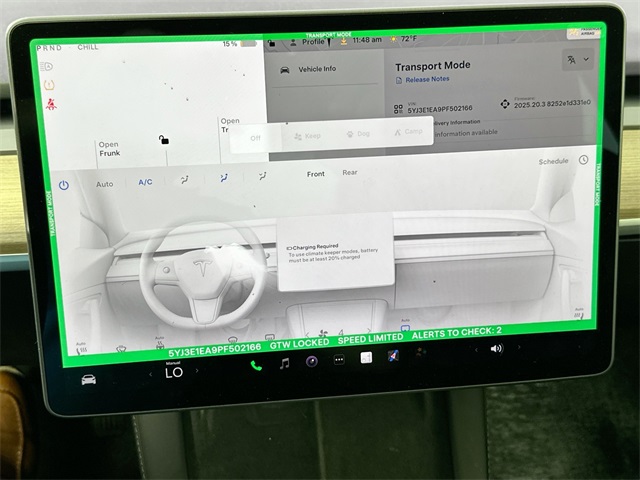
Task: Tap the passenger airbag indicator
Action: [x=583, y=33]
